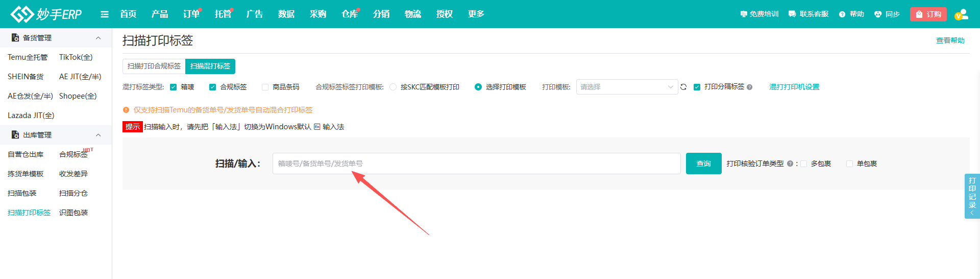The image size is (980, 279).
Task: Click the help icon next to 打印核验订单类型
Action: 790,164
